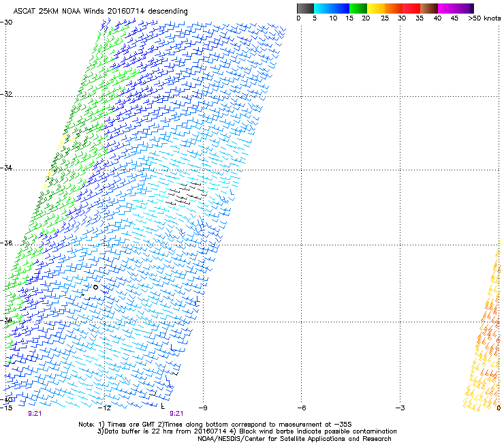Click the orange wind barbs swath at right edge
The width and height of the screenshot is (504, 443).
[484, 325]
